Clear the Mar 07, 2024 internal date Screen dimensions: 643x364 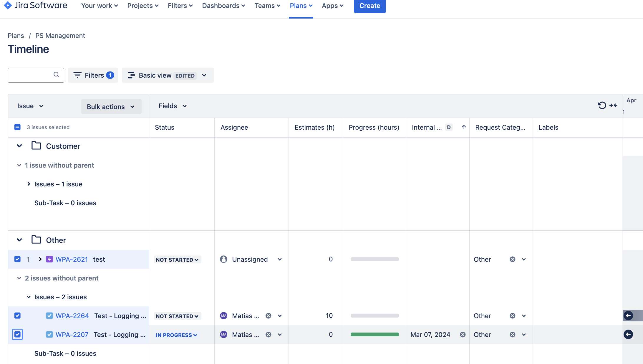click(463, 335)
